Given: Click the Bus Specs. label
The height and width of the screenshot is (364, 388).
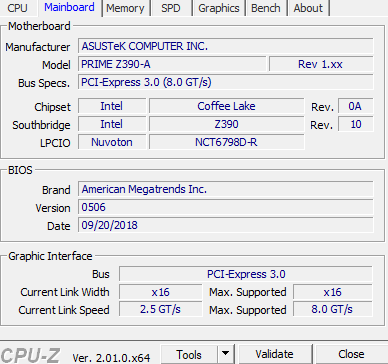Looking at the screenshot, I should pyautogui.click(x=44, y=83).
